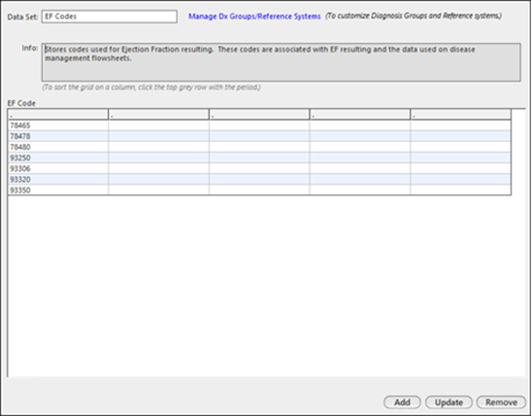Select the row with code 93320
Viewport: 532px width, 416px height.
click(259, 179)
